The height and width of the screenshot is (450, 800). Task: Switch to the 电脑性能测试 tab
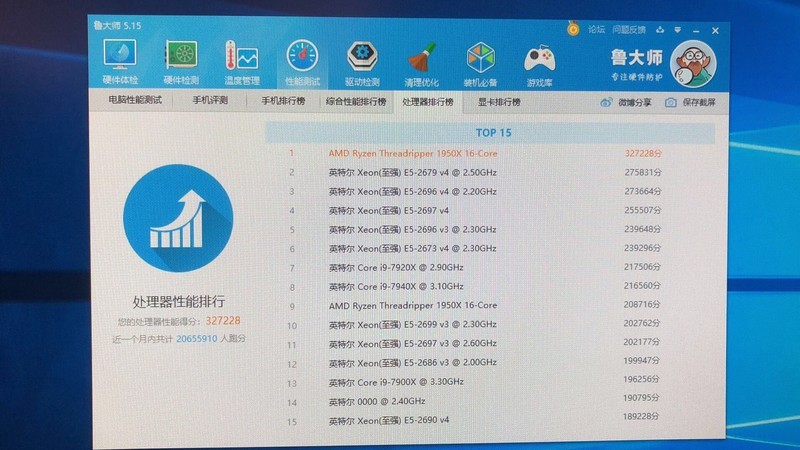[x=135, y=100]
